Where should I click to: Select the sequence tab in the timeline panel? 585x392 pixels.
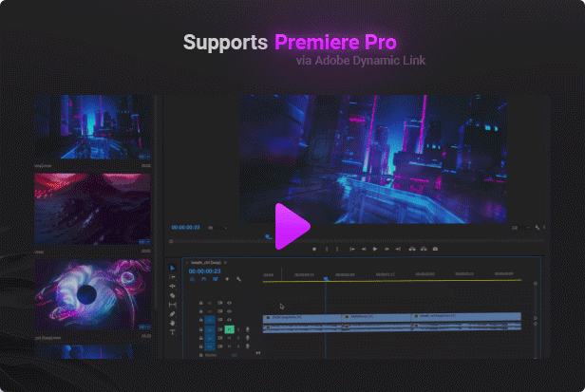point(205,263)
